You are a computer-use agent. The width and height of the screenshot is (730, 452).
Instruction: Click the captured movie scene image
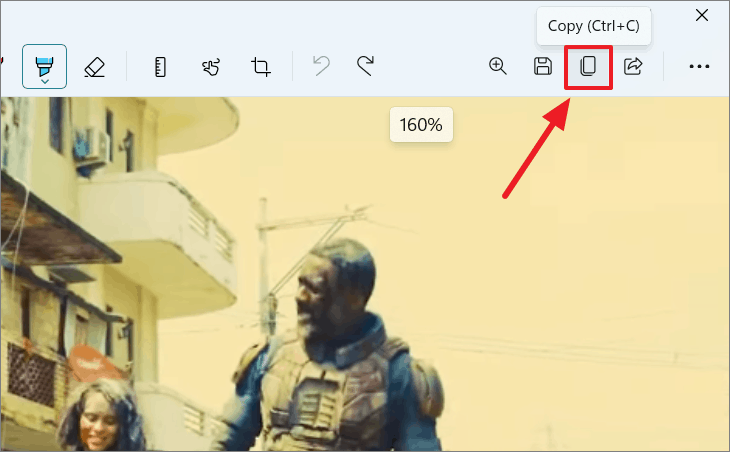tap(365, 274)
